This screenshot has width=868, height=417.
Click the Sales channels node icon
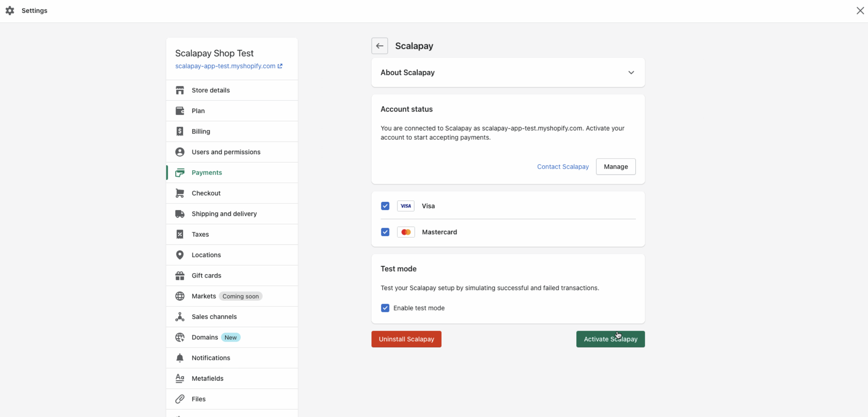tap(180, 317)
